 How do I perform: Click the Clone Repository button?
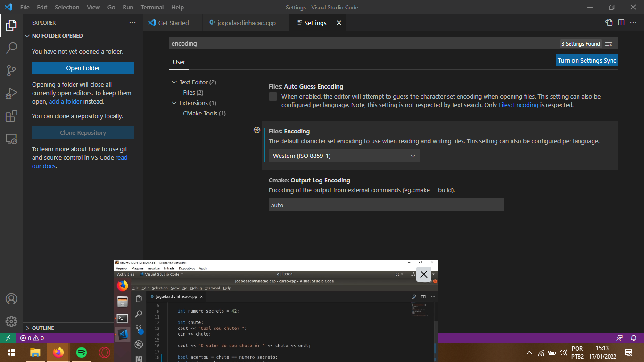coord(83,132)
